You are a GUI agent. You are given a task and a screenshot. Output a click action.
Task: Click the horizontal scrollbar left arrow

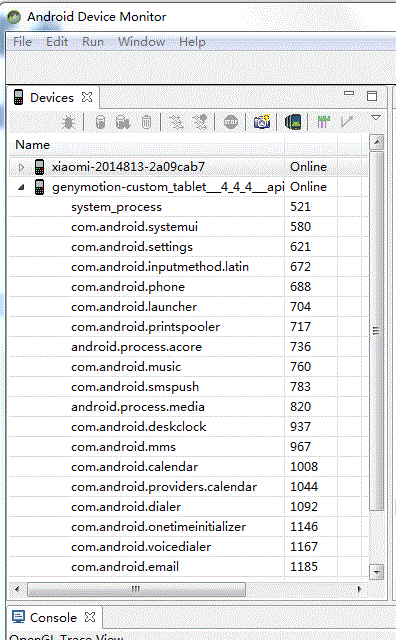17,589
